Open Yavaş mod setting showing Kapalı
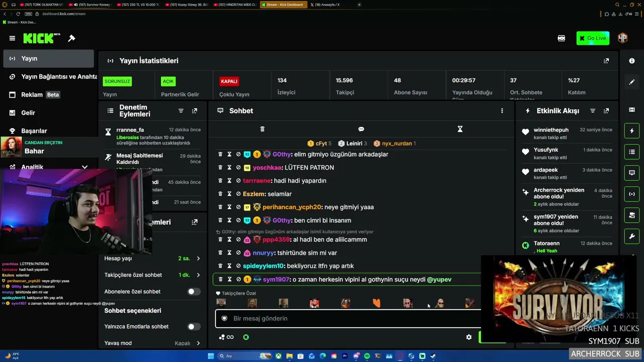Viewport: 644px width, 362px height. click(x=152, y=343)
